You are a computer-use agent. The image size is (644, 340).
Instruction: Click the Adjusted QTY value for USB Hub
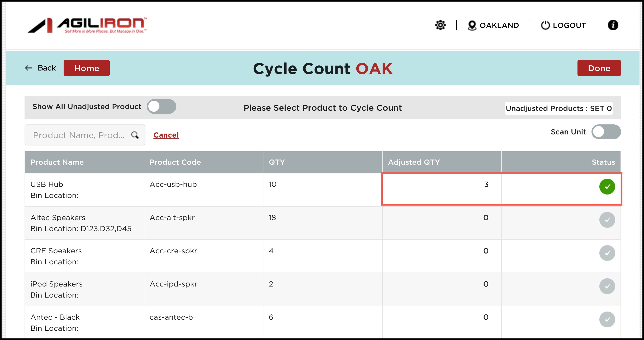point(486,184)
